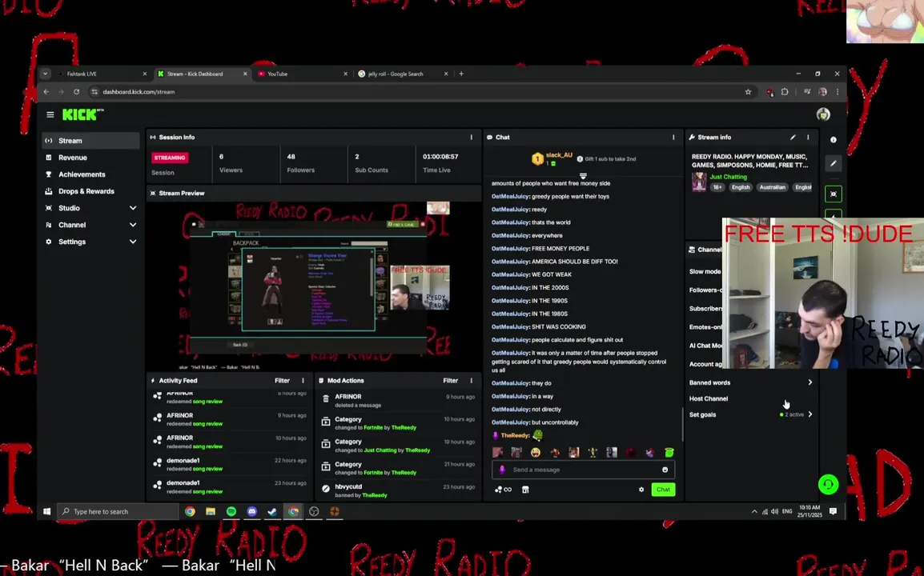Click Windows taskbar search box
The width and height of the screenshot is (924, 576).
(x=119, y=511)
